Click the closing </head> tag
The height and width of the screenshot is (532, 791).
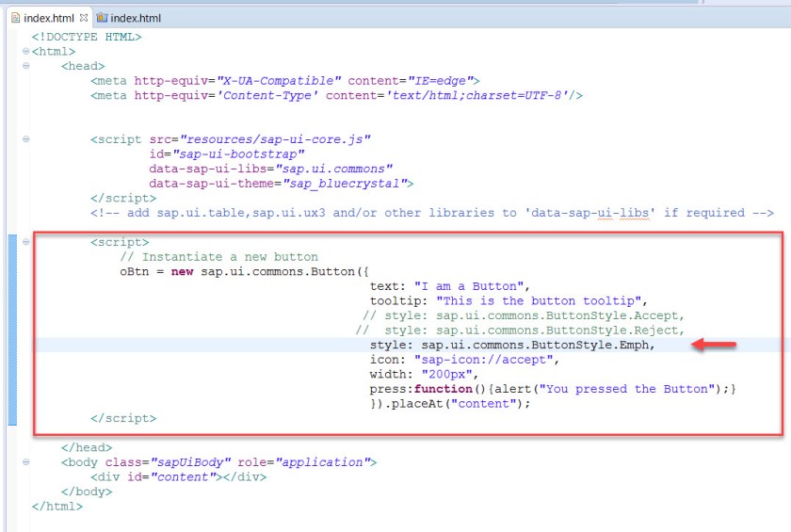click(87, 447)
